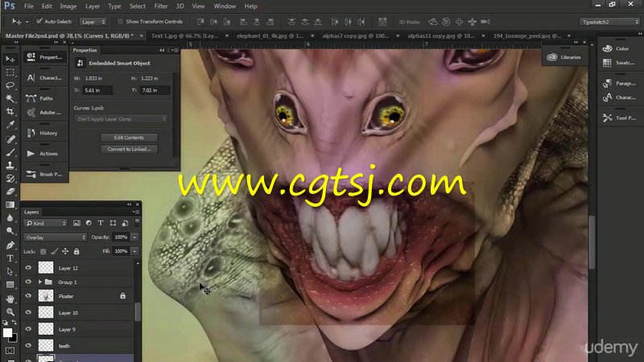Screen dimensions: 644x362
Task: Open the Window menu
Action: (x=225, y=6)
